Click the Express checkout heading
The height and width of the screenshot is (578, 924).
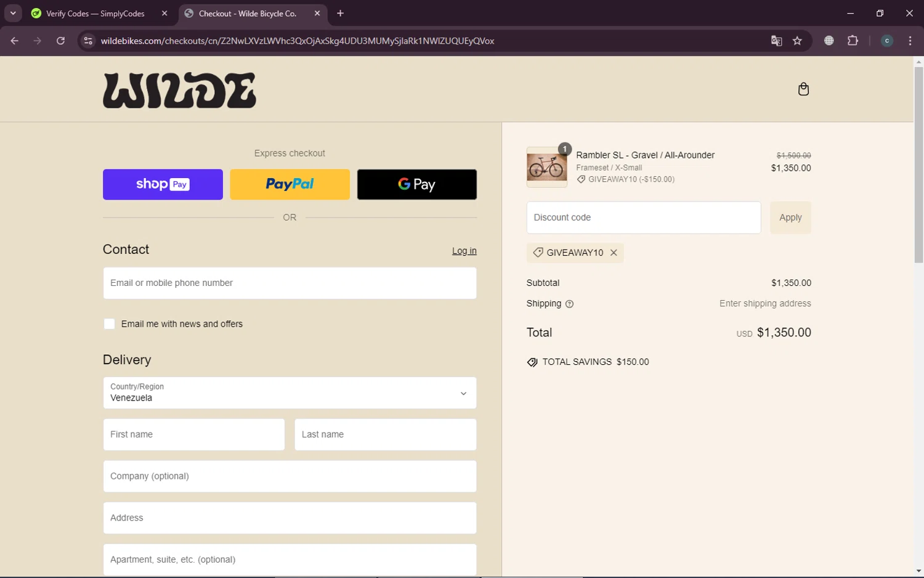click(290, 153)
